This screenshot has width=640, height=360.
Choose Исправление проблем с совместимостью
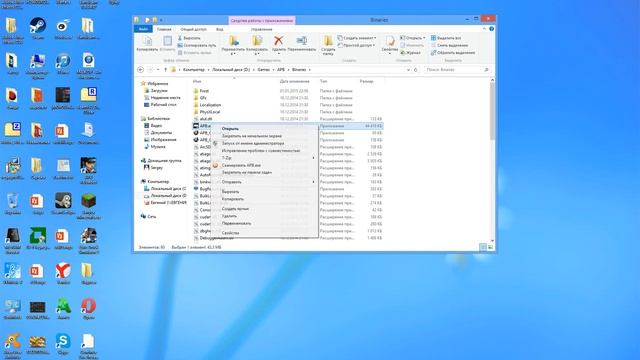(x=264, y=151)
